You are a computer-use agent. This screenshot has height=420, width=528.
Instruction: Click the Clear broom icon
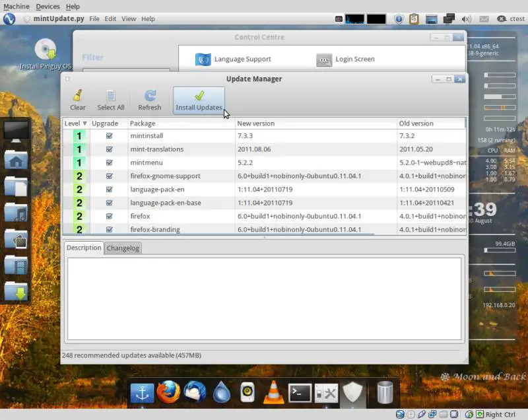(78, 96)
